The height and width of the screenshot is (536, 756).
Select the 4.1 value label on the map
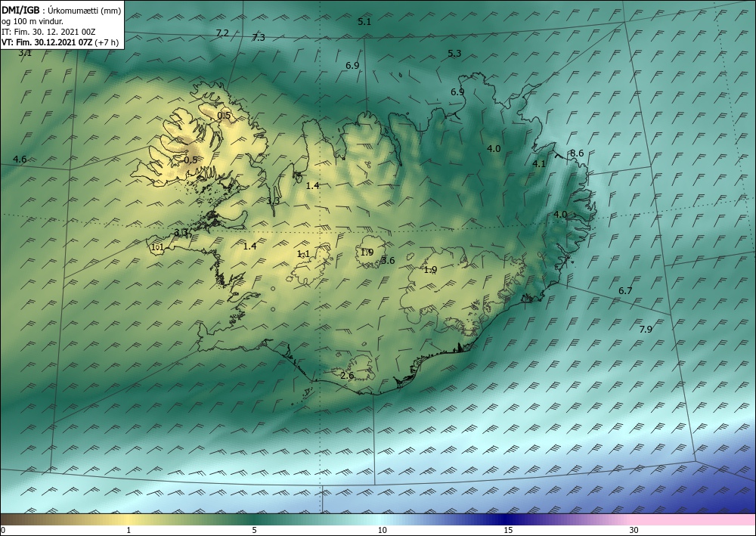coord(539,164)
